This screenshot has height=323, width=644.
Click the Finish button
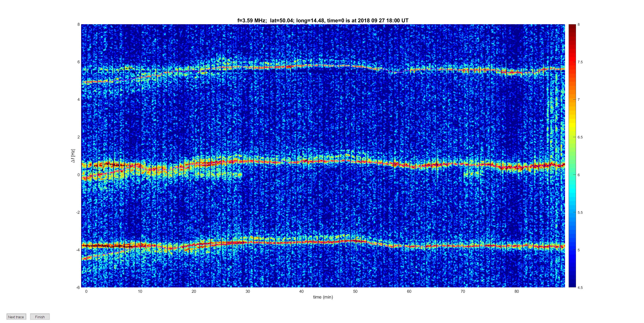[x=40, y=317]
